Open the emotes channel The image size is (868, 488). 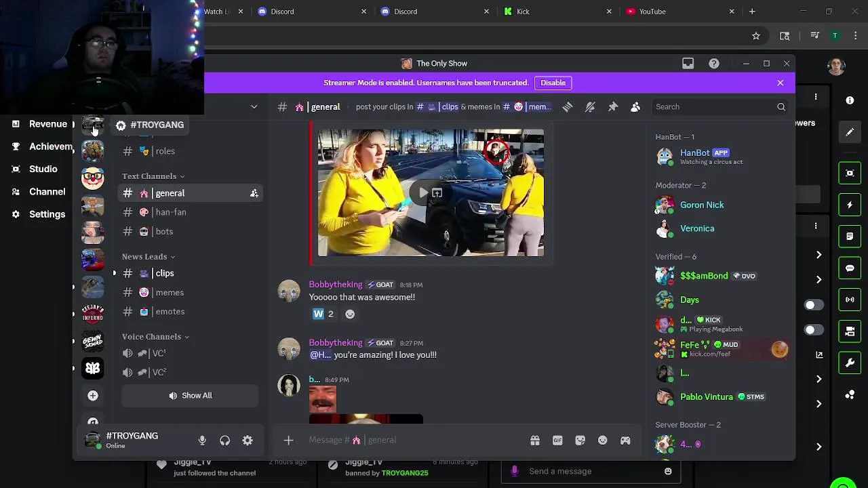(191, 311)
